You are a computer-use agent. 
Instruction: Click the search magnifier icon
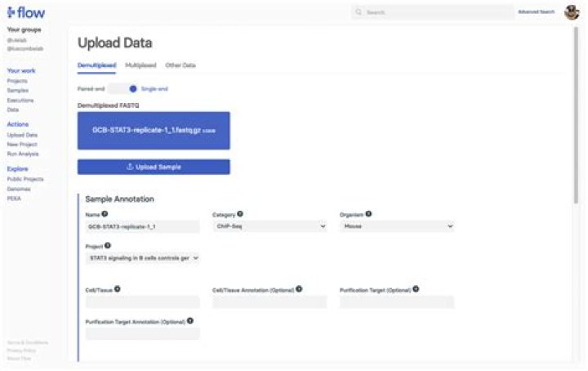[x=359, y=13]
